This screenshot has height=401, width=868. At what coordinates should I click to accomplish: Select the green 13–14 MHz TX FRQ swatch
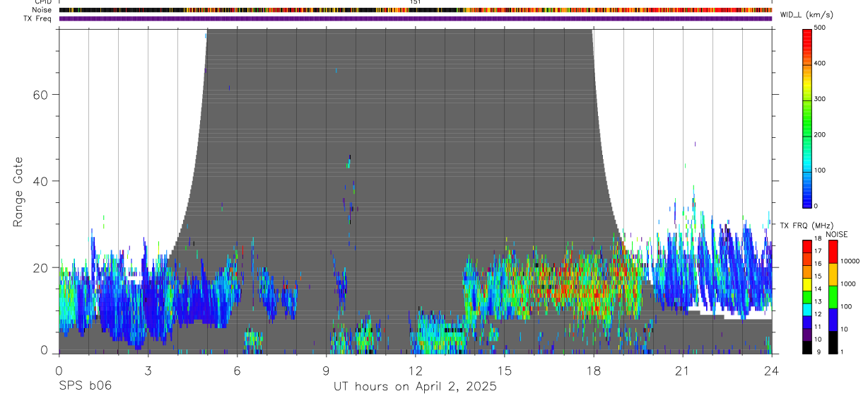(x=807, y=297)
